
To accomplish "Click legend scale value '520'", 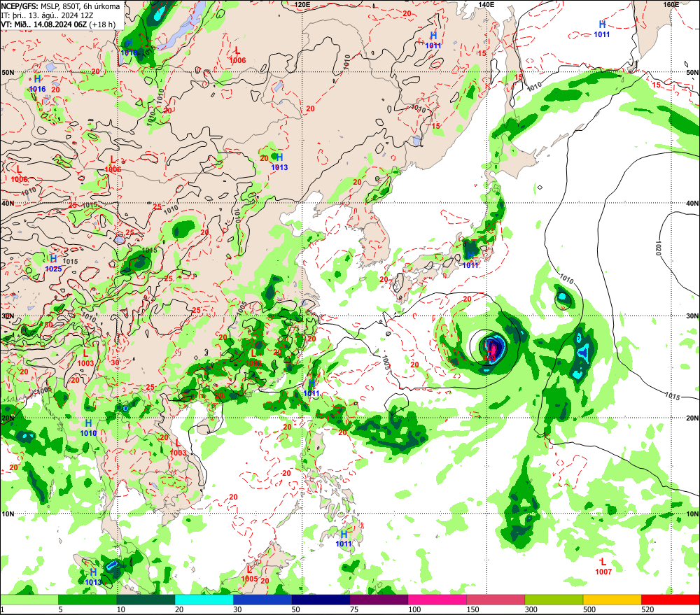I will coord(647,609).
